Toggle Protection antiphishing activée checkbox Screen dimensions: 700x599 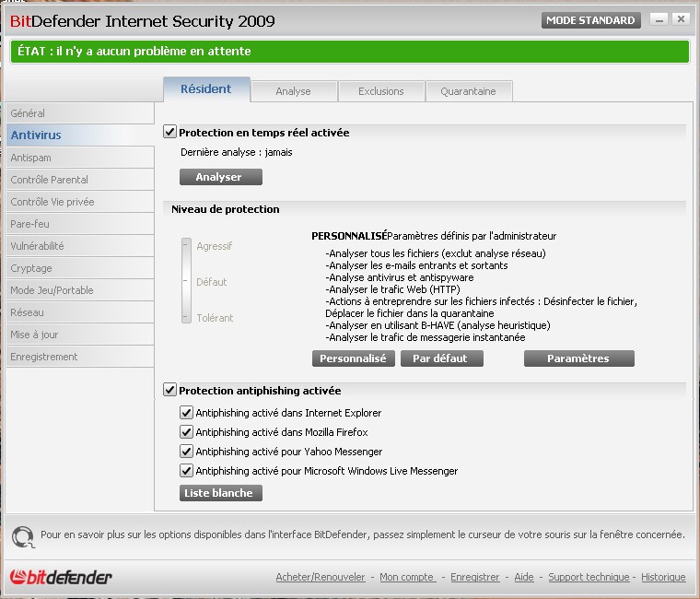(169, 390)
